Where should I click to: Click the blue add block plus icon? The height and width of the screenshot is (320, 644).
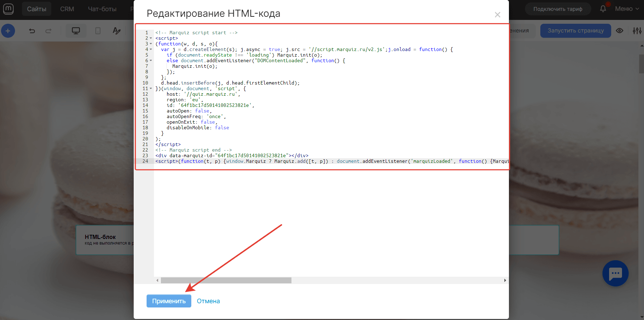[8, 31]
